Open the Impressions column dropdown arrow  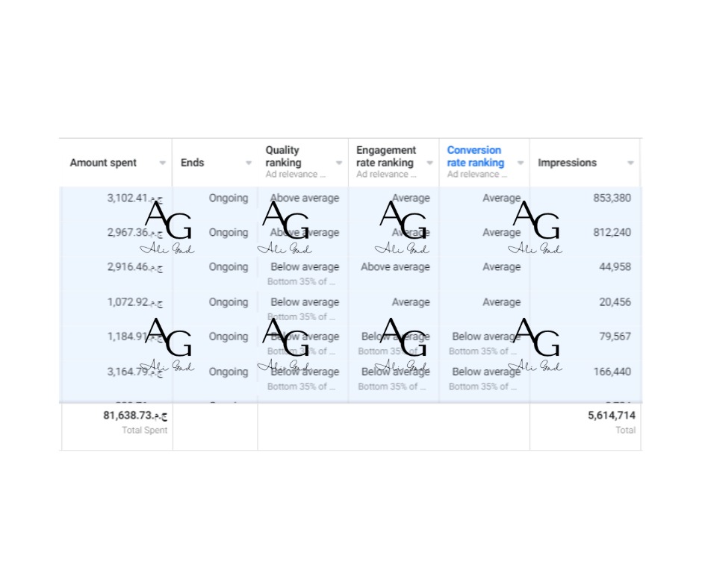coord(630,163)
